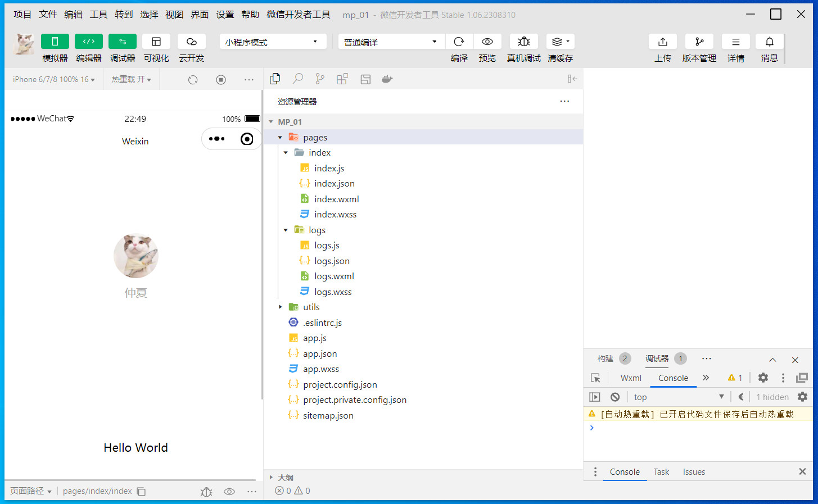Screen dimensions: 818x504
Task: Click the errors and warnings status indicator
Action: click(x=292, y=491)
